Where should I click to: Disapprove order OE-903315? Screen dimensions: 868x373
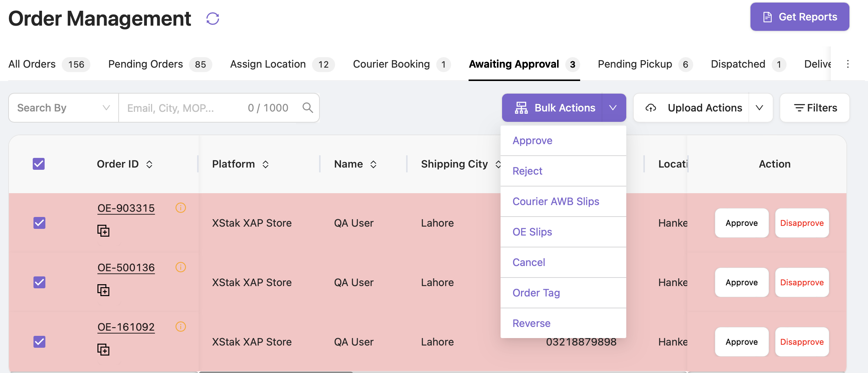pyautogui.click(x=802, y=223)
